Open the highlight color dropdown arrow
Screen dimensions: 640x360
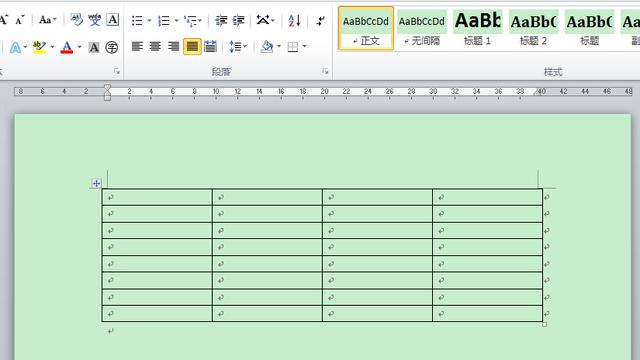point(52,47)
